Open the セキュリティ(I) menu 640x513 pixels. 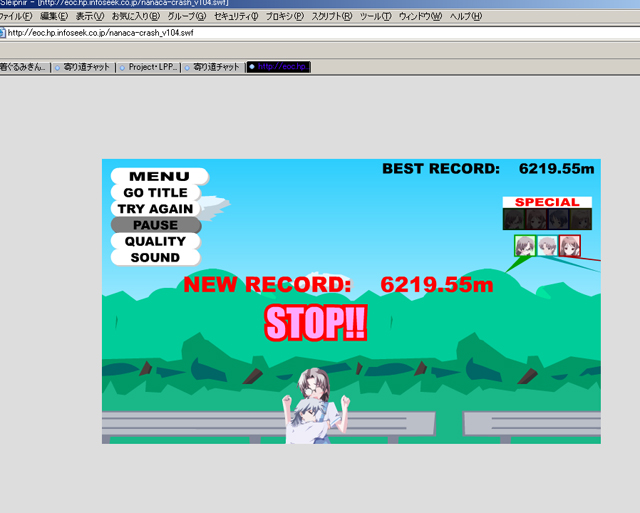pos(236,16)
